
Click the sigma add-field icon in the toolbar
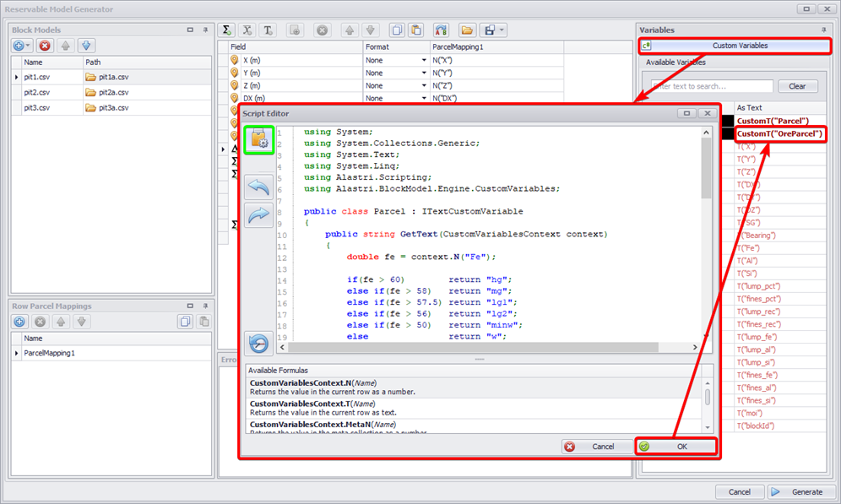pos(227,30)
